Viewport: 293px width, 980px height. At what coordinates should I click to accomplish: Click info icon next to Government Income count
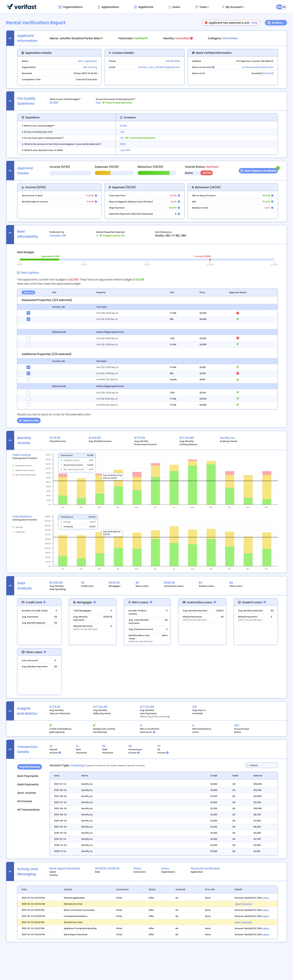[138, 753]
